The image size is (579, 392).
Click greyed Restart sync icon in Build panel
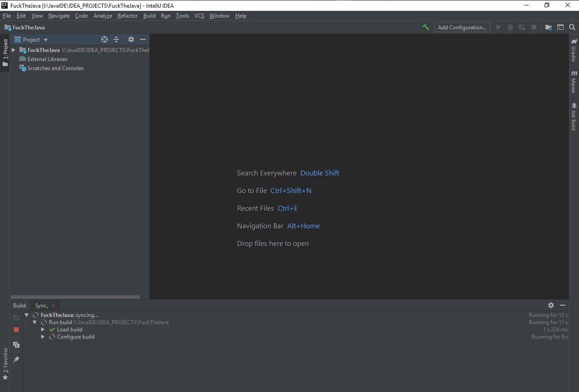tap(16, 318)
